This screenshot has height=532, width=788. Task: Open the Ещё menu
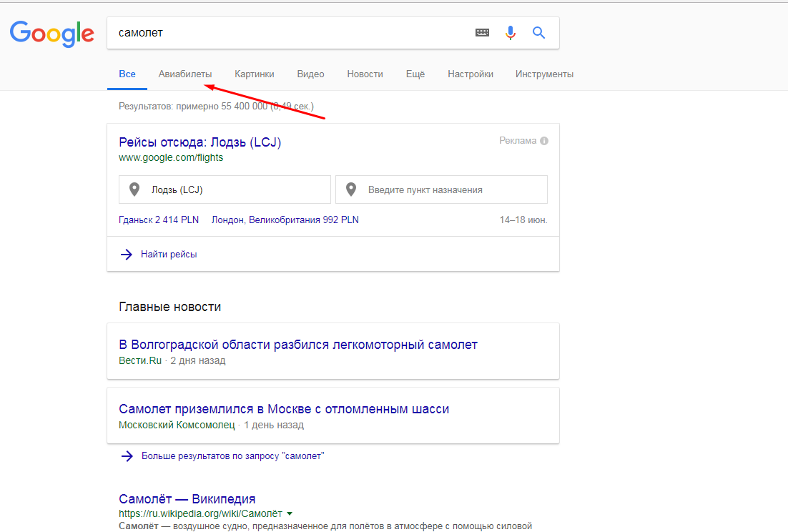click(415, 74)
